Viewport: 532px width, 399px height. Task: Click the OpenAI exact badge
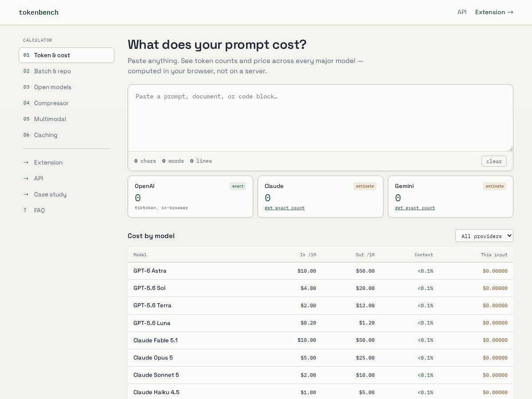click(x=238, y=186)
